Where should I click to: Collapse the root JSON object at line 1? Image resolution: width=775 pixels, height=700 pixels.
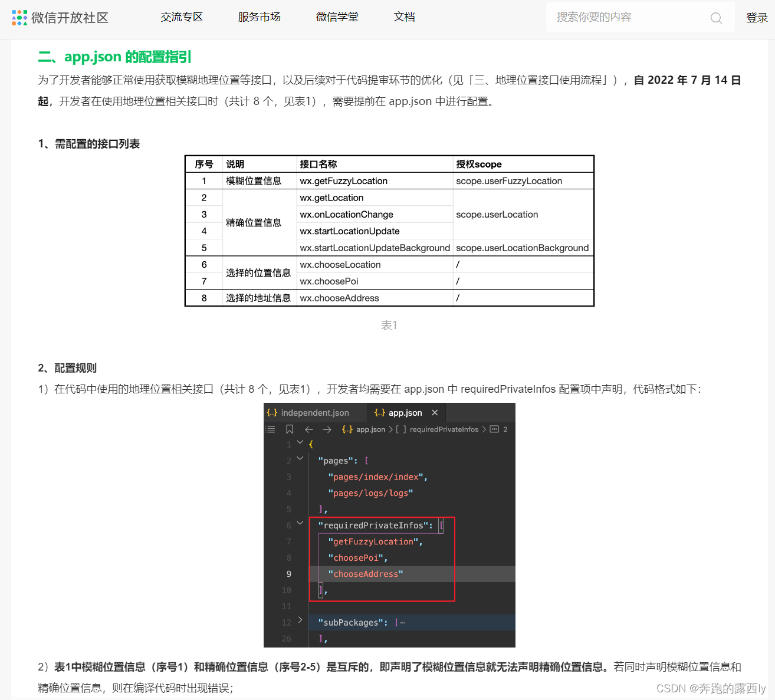pyautogui.click(x=300, y=442)
